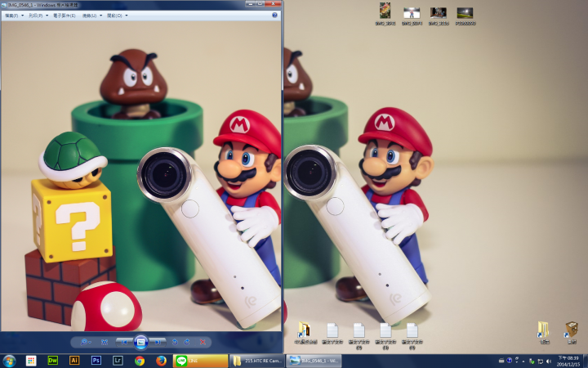This screenshot has height=368, width=588.
Task: Rotate the photo clockwise
Action: point(187,342)
